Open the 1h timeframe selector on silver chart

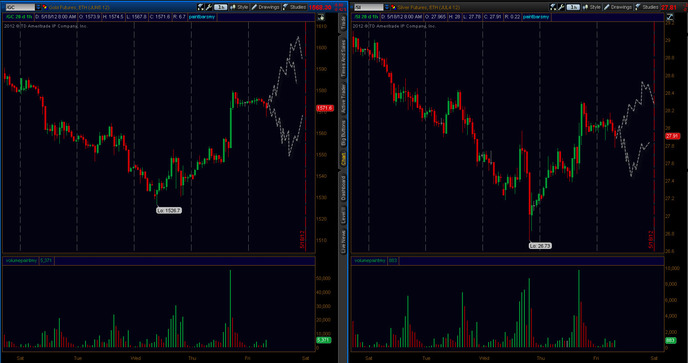pos(573,7)
